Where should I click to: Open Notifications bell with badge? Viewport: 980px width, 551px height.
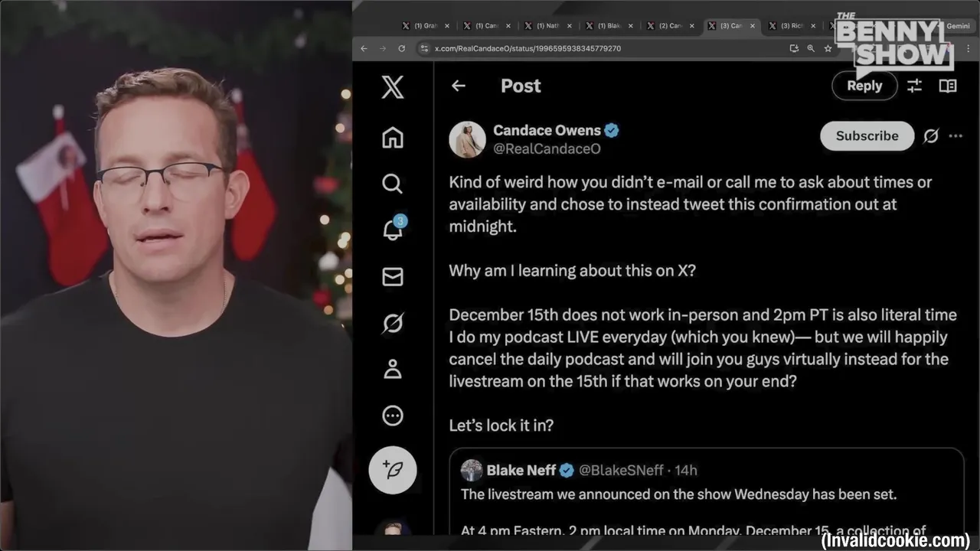[394, 229]
